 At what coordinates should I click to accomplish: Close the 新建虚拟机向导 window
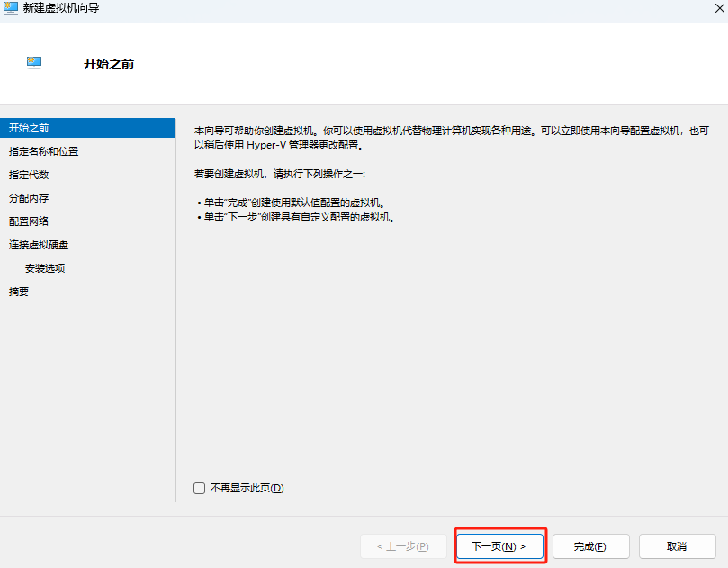719,8
